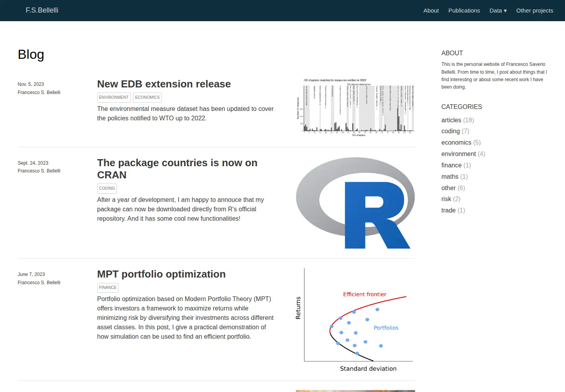Screen dimensions: 565x392
Task: Click author name under Nov. 5, 2023
Action: (x=39, y=93)
